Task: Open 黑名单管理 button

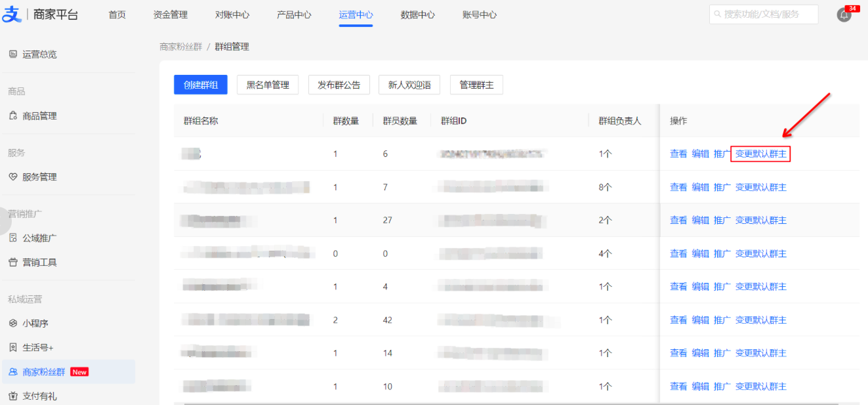Action: [268, 85]
